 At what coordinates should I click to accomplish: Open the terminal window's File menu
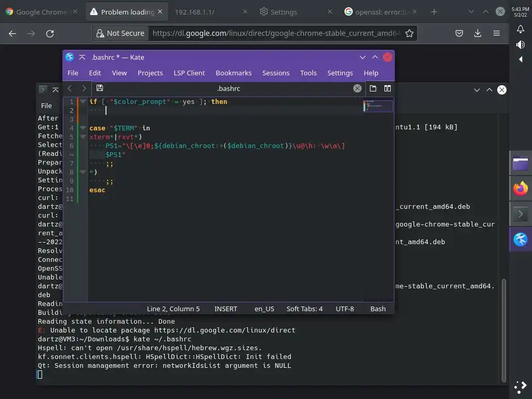46,105
